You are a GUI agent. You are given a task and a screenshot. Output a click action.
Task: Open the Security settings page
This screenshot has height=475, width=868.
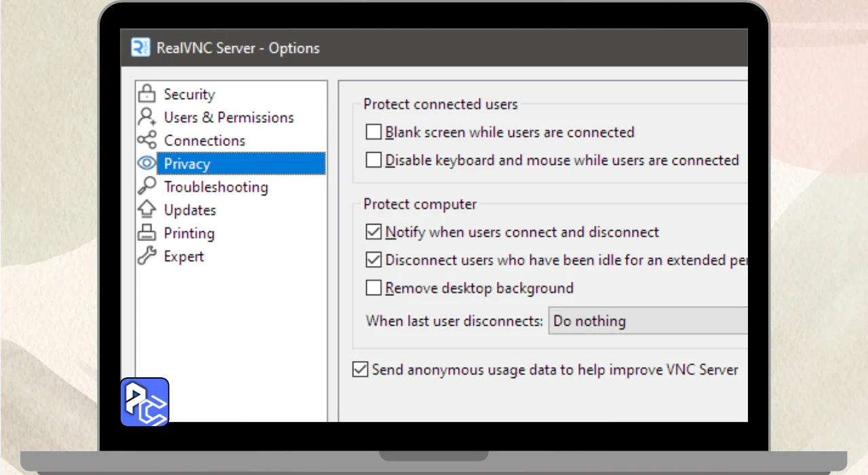(x=189, y=94)
